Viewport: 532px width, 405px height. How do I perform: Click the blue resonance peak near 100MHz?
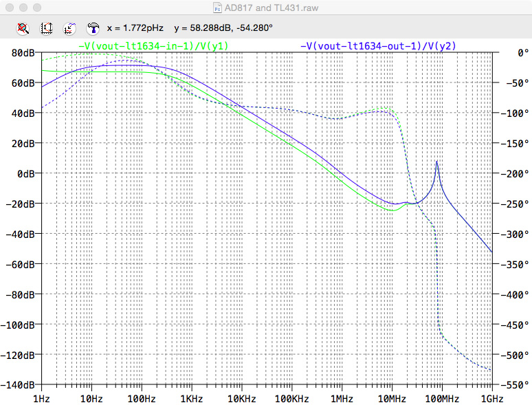[436, 162]
